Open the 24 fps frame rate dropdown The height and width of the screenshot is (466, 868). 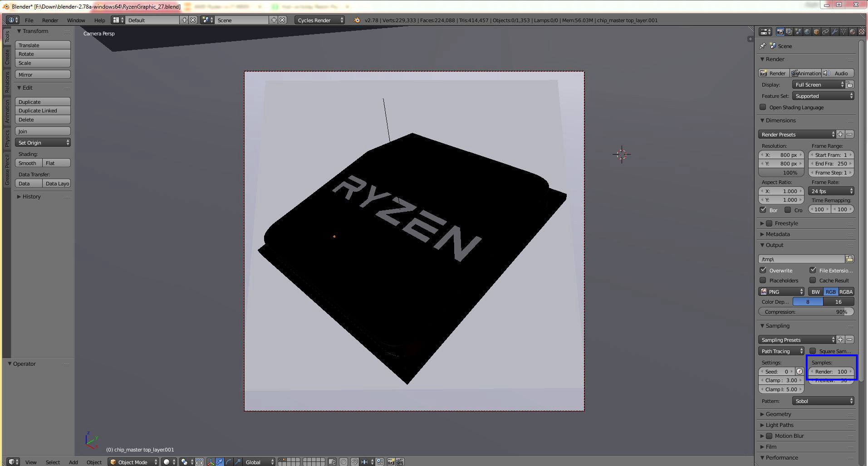click(x=831, y=191)
